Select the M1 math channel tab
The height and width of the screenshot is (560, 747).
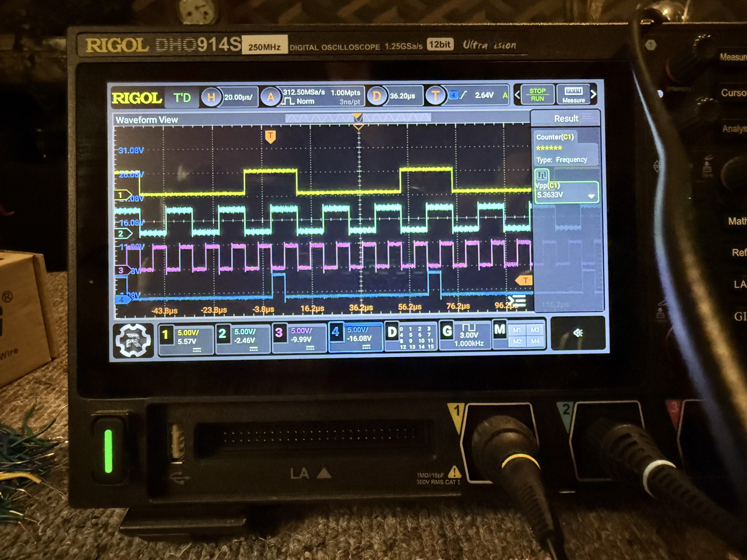[517, 330]
